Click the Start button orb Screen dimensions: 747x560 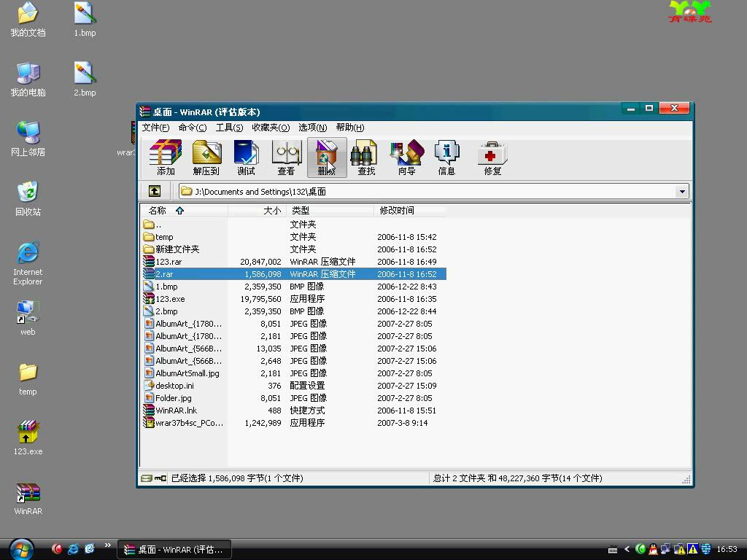[x=21, y=550]
